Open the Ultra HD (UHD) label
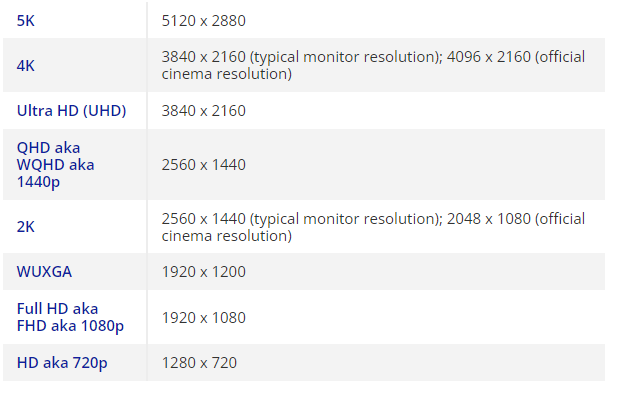623x399 pixels. pos(72,111)
